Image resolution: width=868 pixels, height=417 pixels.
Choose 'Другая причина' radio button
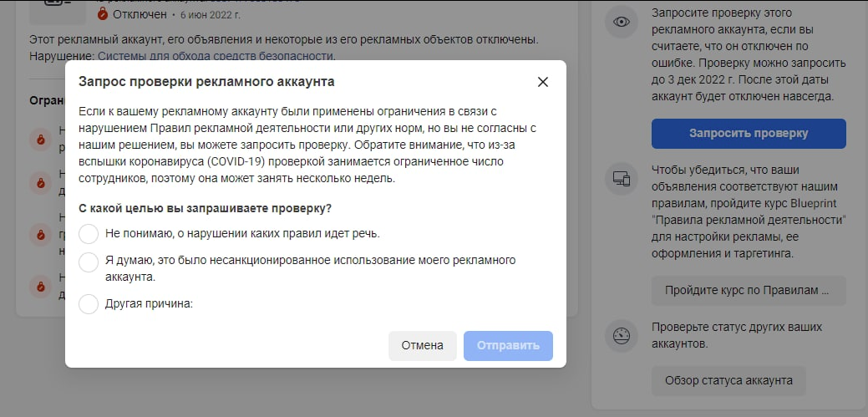(x=89, y=304)
